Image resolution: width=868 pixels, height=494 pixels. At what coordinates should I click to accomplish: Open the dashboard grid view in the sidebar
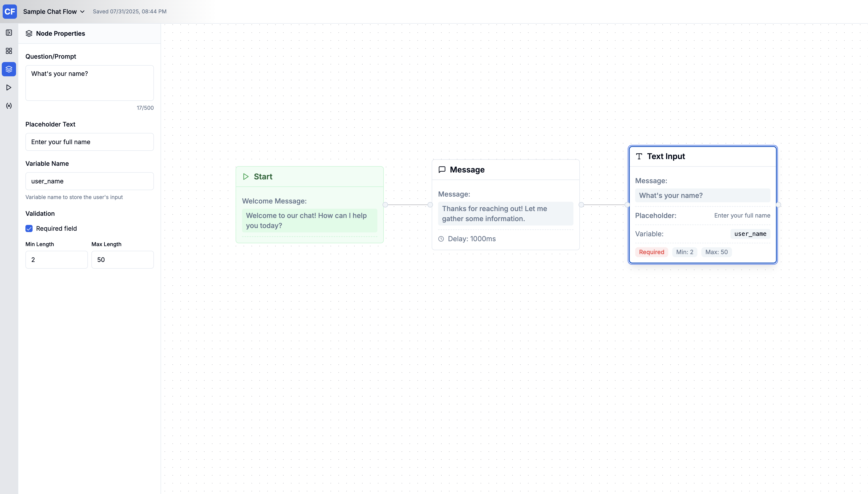tap(8, 51)
